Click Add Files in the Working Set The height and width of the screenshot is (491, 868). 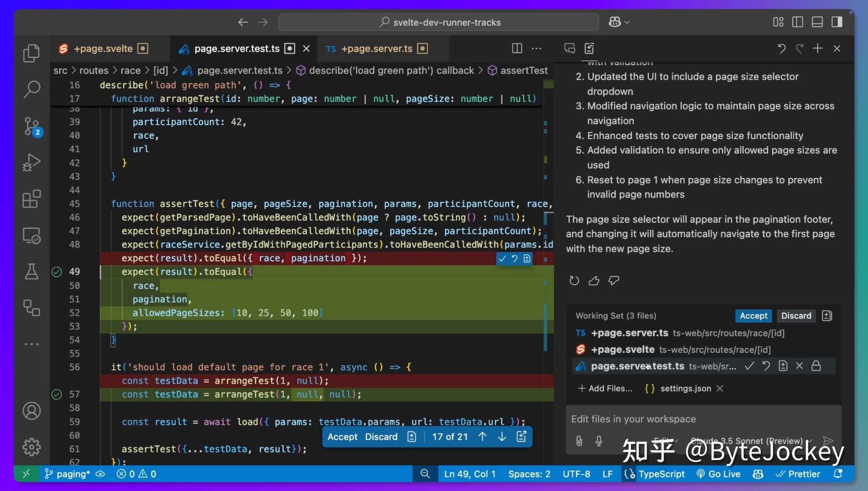pos(605,388)
